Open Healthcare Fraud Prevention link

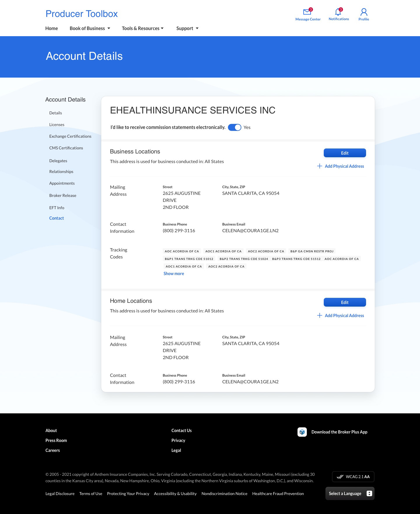tap(278, 494)
